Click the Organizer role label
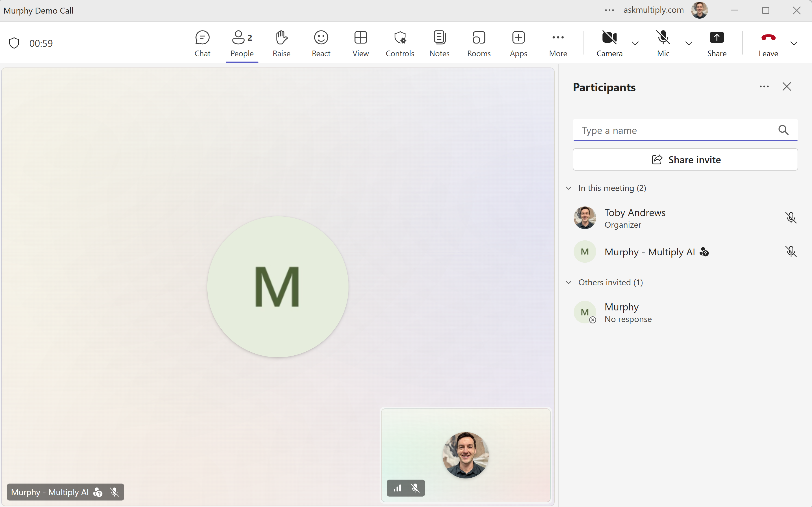The height and width of the screenshot is (507, 812). [x=622, y=225]
